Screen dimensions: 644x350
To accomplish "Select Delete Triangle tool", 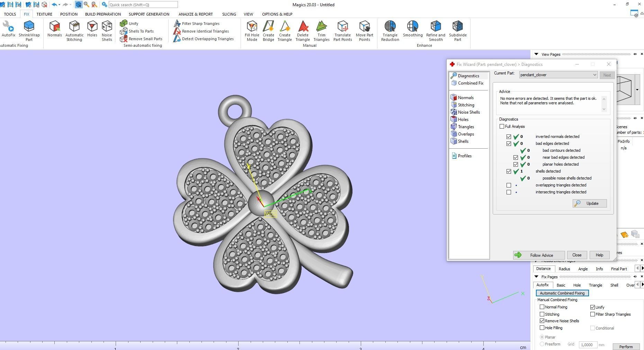I will pyautogui.click(x=303, y=31).
